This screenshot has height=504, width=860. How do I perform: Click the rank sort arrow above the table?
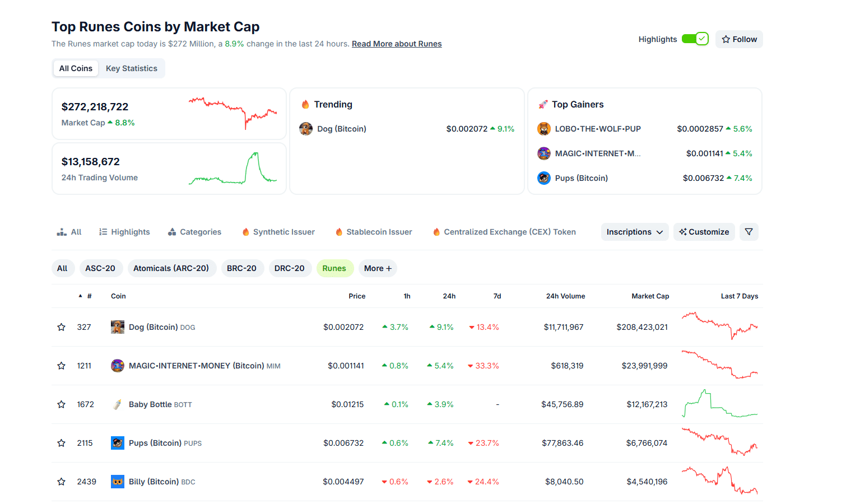tap(80, 296)
